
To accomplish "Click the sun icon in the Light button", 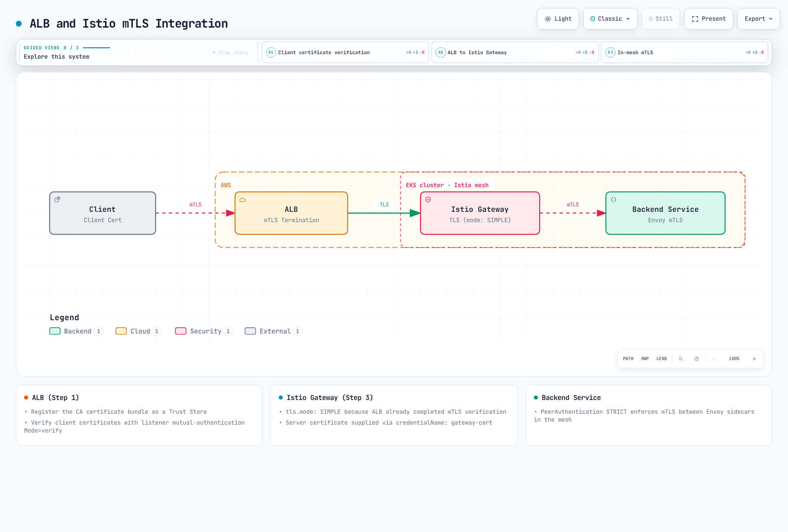I will 548,19.
